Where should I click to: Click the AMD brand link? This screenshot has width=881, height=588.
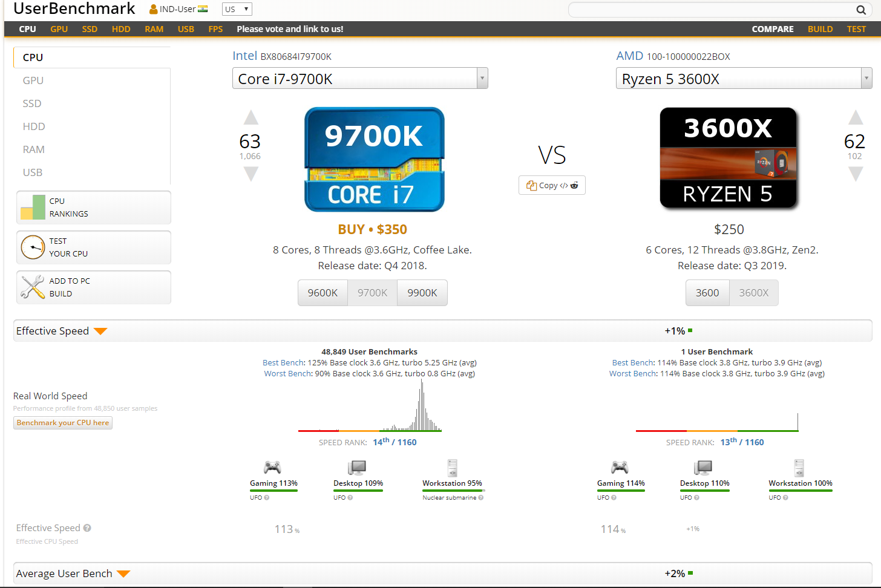coord(629,56)
